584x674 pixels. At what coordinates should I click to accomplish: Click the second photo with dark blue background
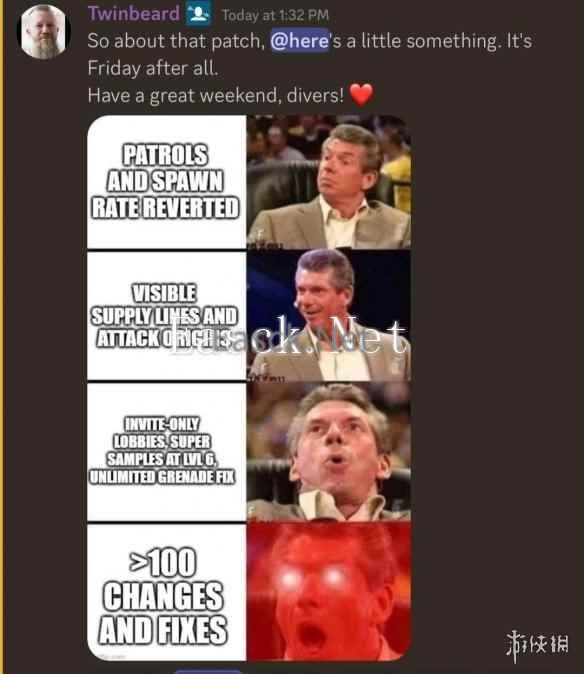click(x=329, y=315)
